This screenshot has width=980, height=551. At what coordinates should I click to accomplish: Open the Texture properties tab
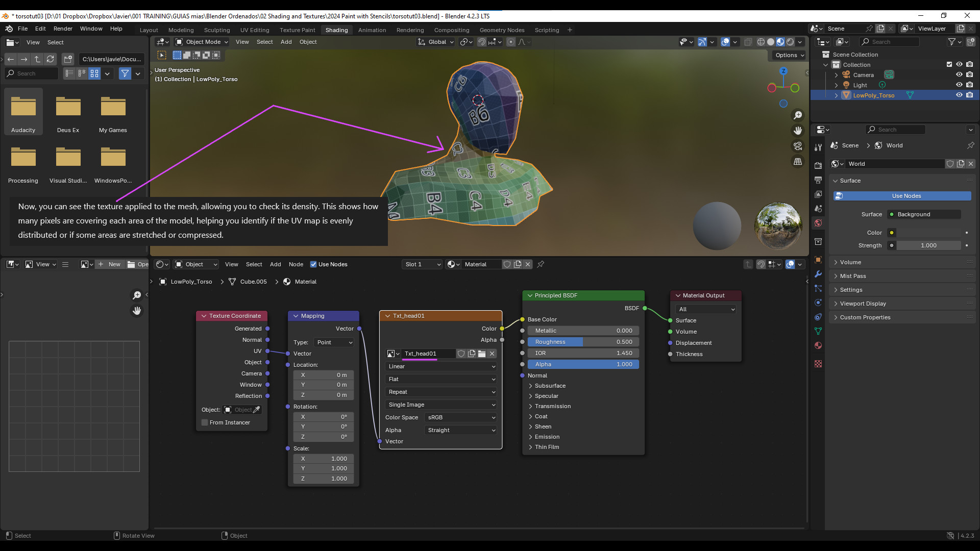tap(818, 364)
